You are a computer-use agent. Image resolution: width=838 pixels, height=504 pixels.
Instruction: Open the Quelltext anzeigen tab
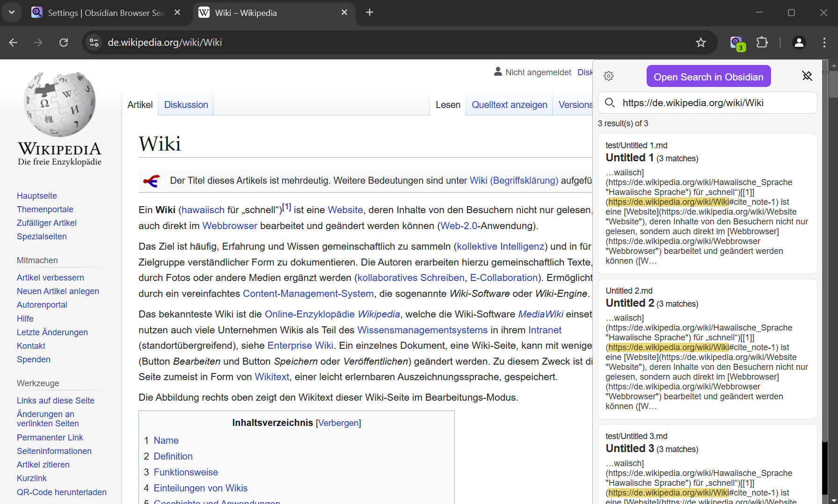509,105
